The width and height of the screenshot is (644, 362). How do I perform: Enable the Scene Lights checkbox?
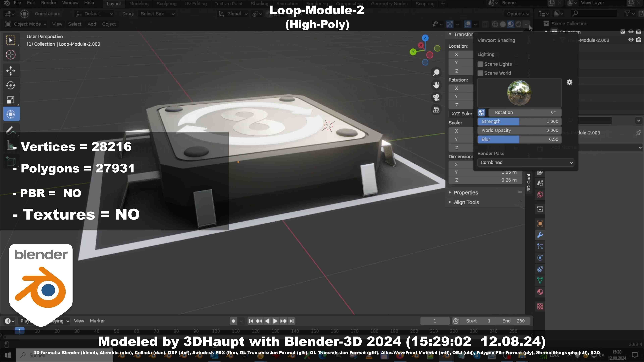click(x=480, y=64)
